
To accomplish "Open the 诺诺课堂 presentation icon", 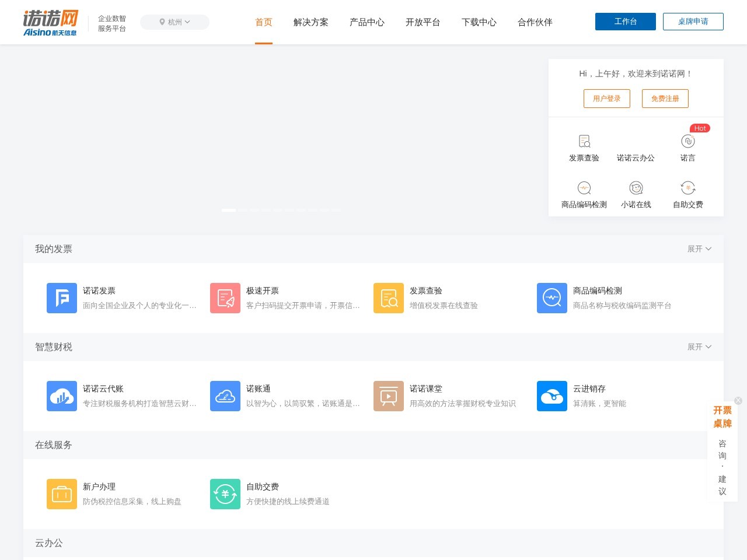I will coord(389,396).
